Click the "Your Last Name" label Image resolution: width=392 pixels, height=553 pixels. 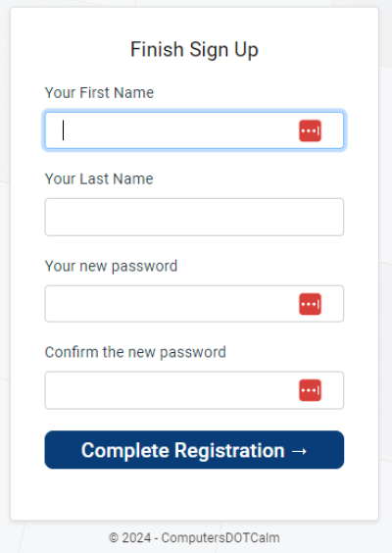tap(99, 178)
